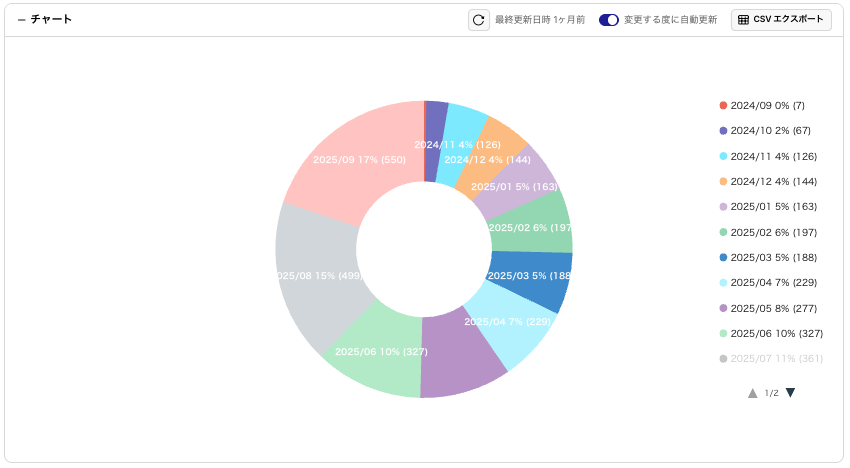
Task: Click the 2025/02 green legend marker
Action: (x=723, y=232)
